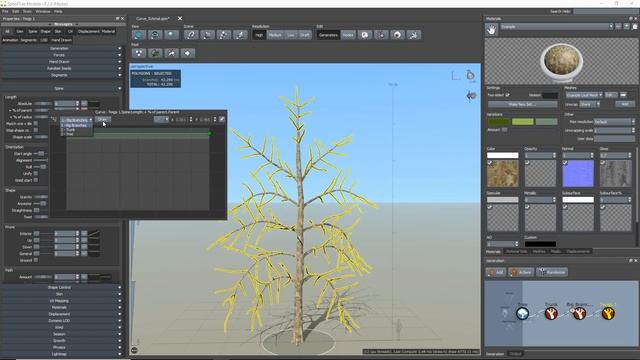640x360 pixels.
Task: Open the File menu
Action: pos(5,11)
